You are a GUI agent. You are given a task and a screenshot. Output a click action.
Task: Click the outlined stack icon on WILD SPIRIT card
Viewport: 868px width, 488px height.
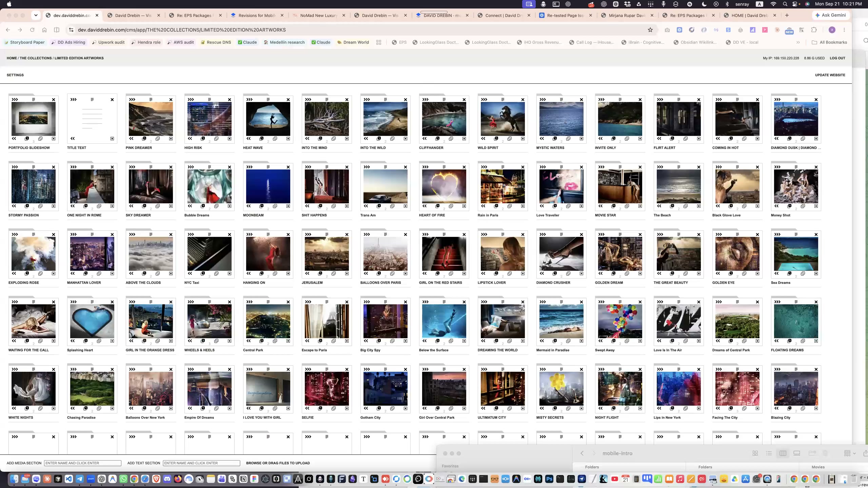510,138
